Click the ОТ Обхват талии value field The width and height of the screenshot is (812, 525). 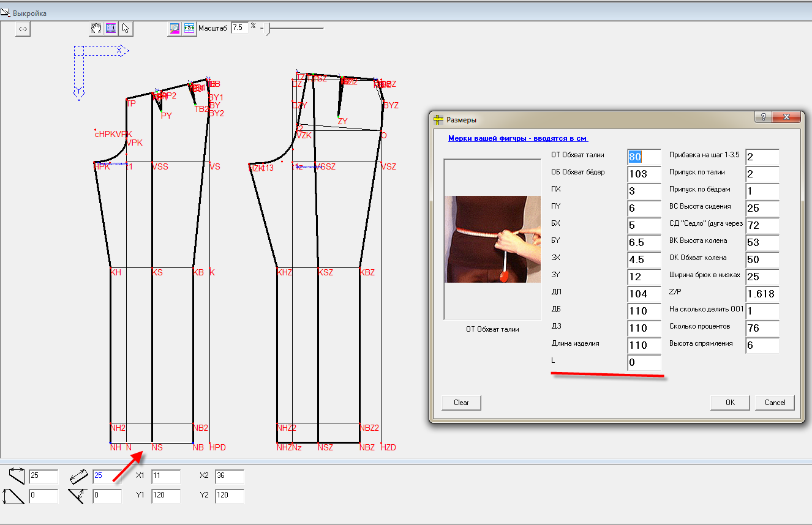[644, 157]
